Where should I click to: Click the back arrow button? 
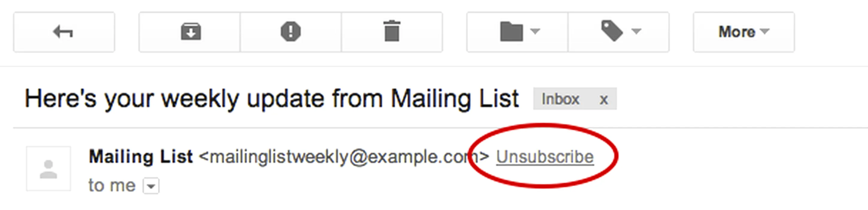(64, 32)
